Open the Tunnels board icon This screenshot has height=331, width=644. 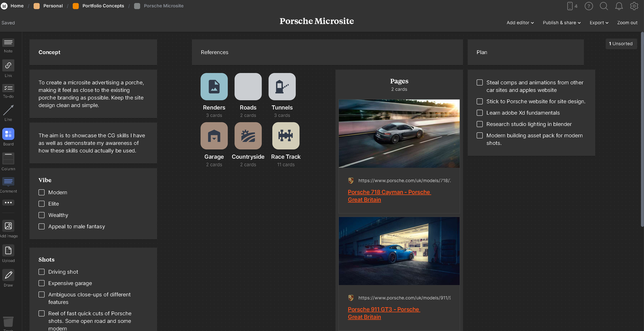[282, 86]
